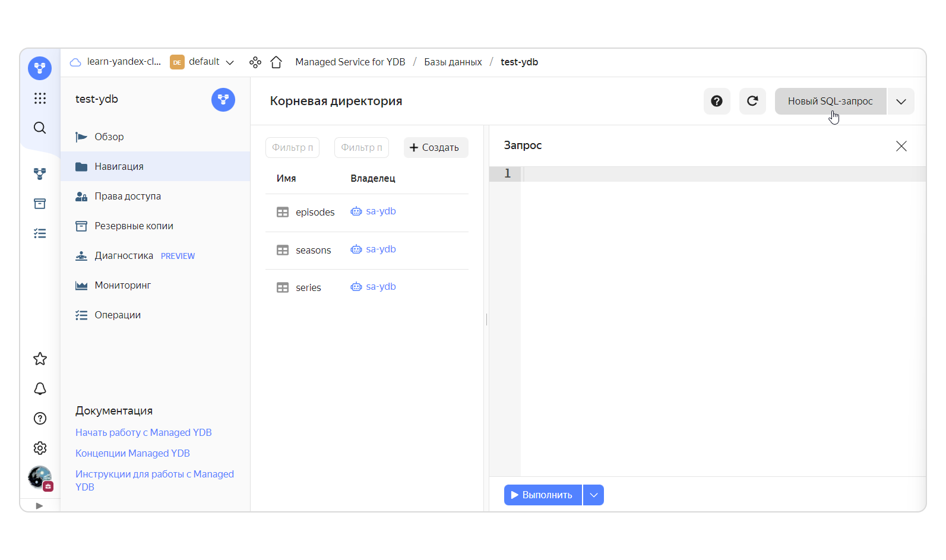This screenshot has width=946, height=560.
Task: Click the Создать button
Action: point(436,147)
